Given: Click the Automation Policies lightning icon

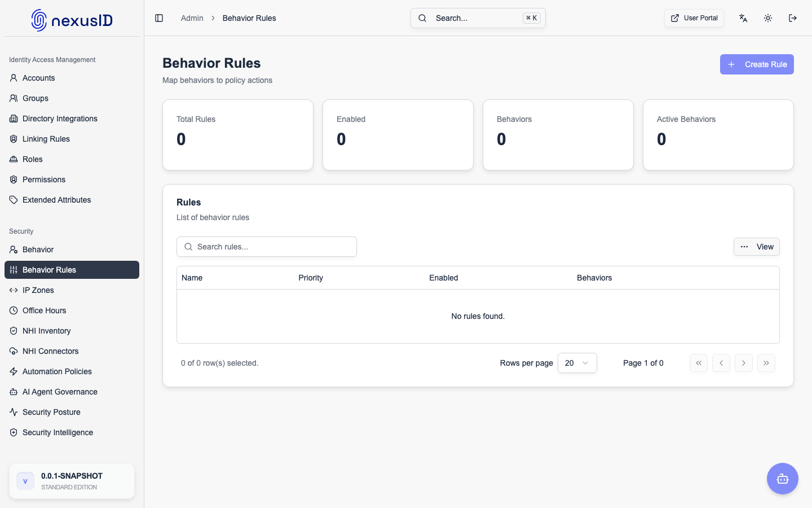Looking at the screenshot, I should click(x=14, y=371).
